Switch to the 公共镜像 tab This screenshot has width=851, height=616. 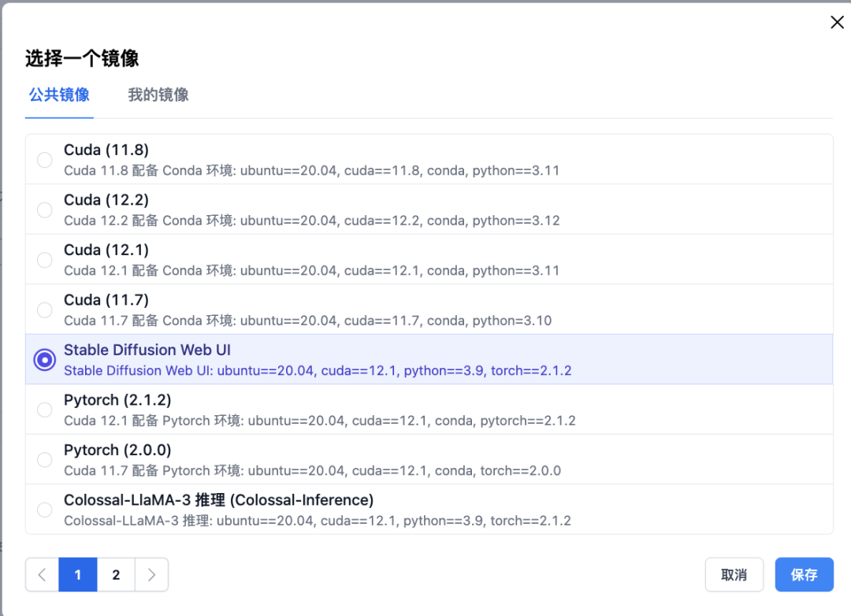point(59,95)
